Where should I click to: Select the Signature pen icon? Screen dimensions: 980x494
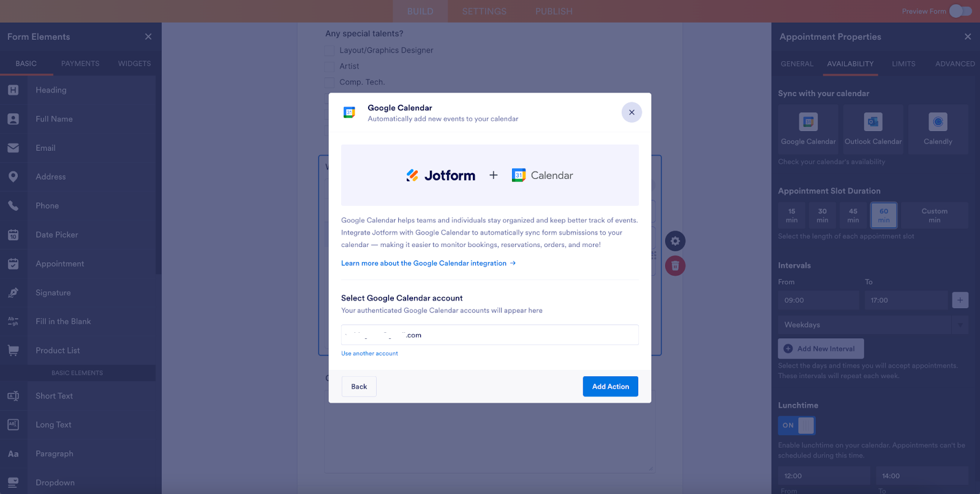point(13,292)
